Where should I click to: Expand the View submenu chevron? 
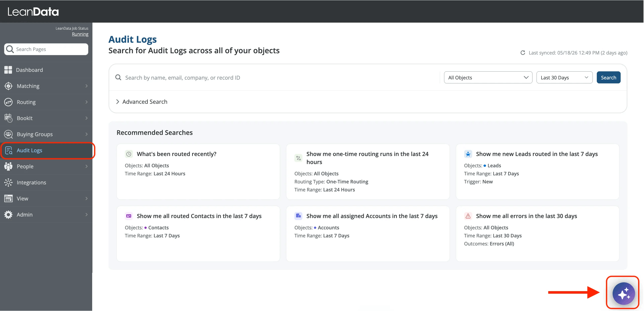86,198
